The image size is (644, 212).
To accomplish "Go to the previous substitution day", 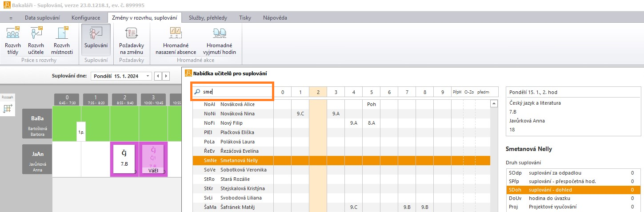I will (158, 76).
